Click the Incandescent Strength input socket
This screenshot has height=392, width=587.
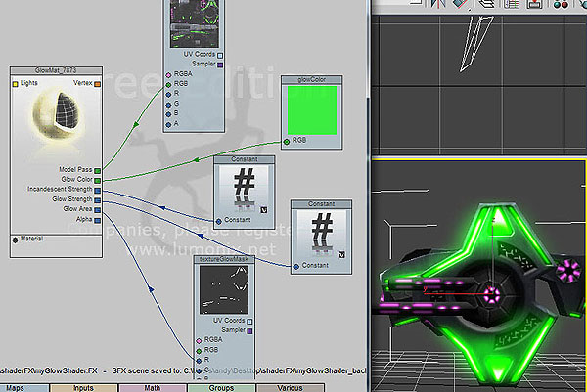[x=99, y=190]
